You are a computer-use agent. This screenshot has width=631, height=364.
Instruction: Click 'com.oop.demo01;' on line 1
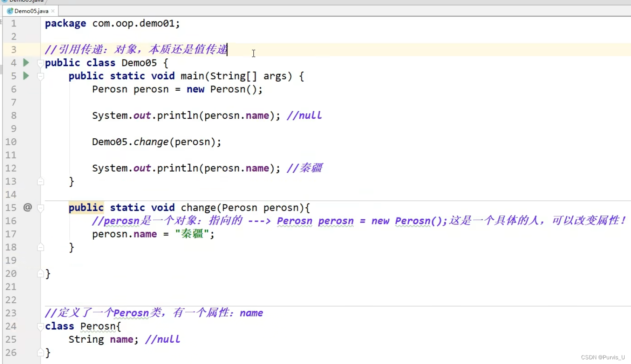click(x=136, y=23)
